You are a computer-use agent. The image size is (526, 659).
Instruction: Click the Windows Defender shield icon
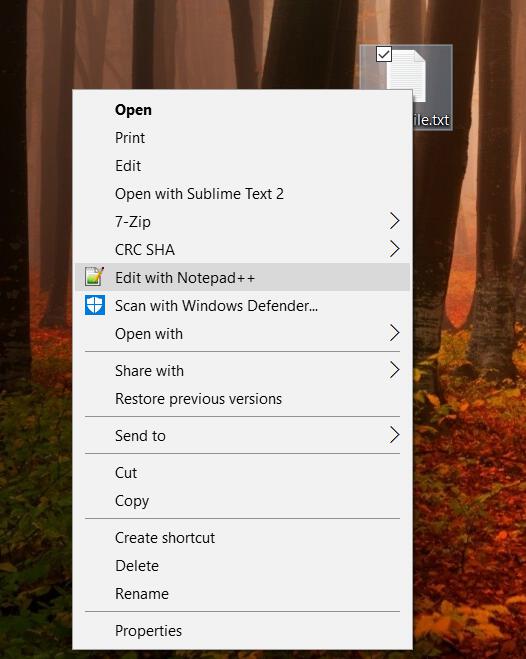(95, 305)
